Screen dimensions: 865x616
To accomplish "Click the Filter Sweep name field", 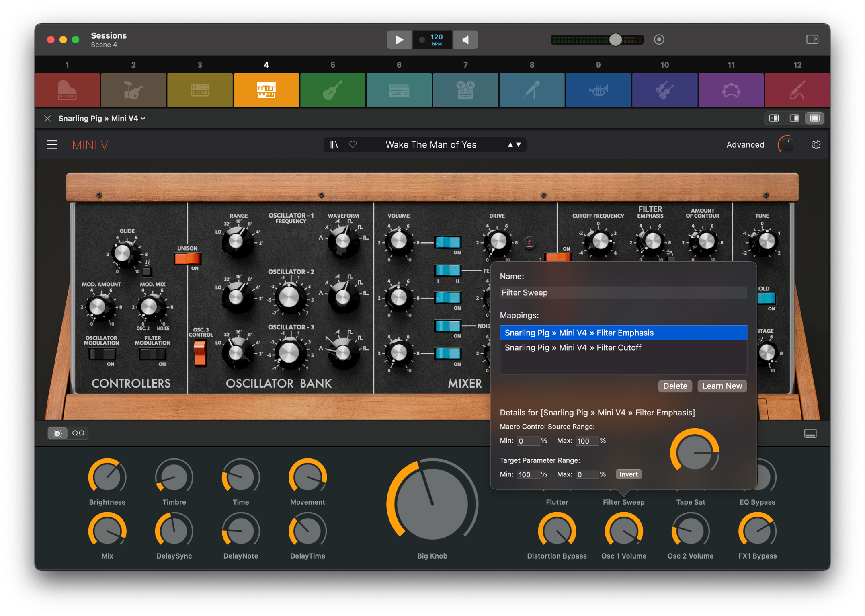I will pyautogui.click(x=623, y=292).
